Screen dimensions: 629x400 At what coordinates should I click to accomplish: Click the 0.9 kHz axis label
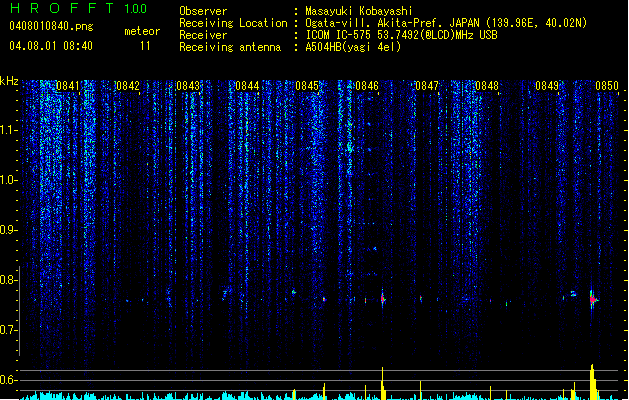click(x=9, y=230)
